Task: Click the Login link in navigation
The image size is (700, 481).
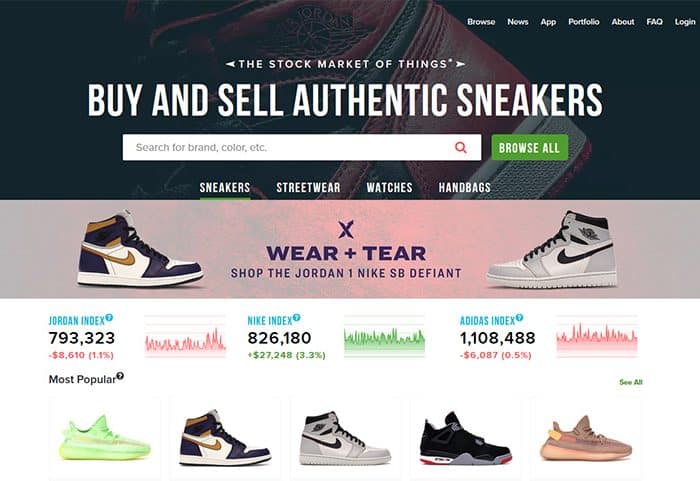Action: [x=685, y=21]
